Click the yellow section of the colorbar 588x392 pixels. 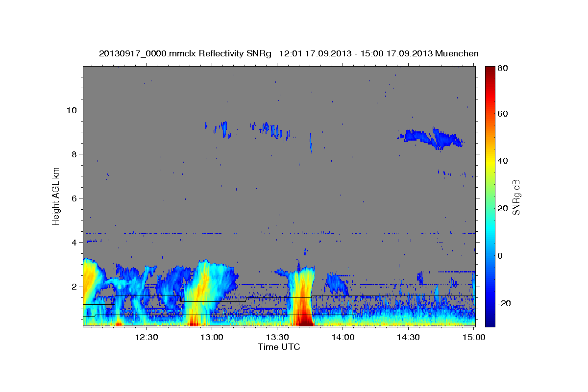click(490, 162)
